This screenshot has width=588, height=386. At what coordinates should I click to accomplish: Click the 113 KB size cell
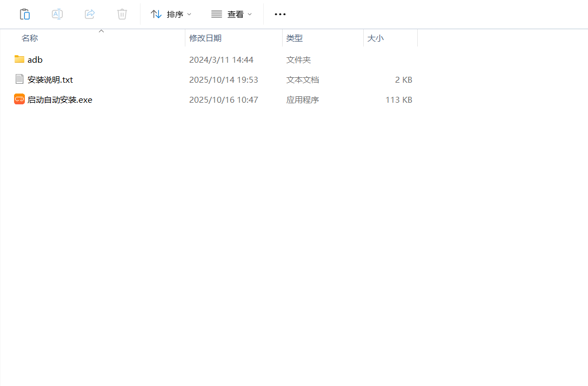(399, 99)
